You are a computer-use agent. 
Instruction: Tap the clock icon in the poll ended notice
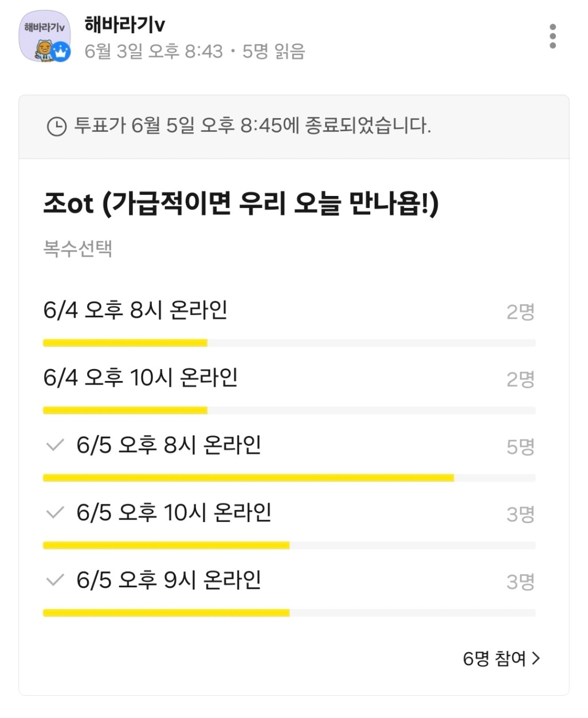coord(56,126)
